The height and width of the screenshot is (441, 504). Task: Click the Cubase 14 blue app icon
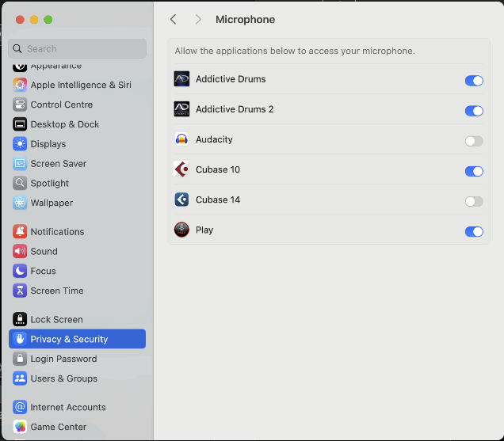click(181, 200)
